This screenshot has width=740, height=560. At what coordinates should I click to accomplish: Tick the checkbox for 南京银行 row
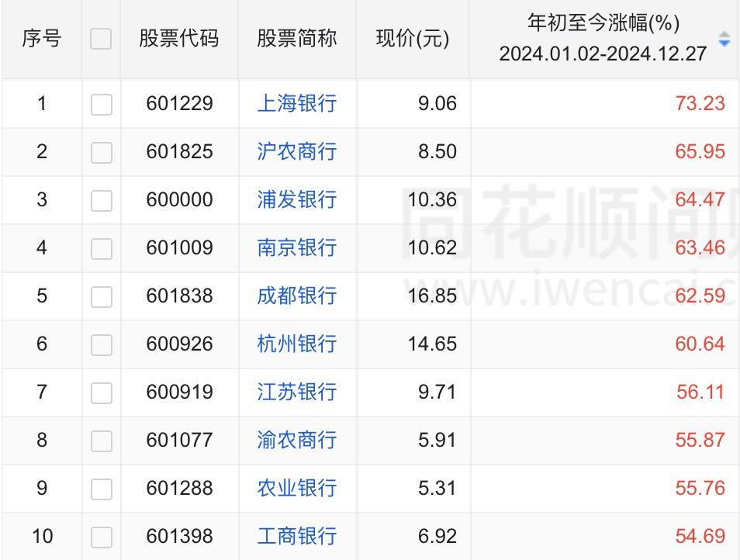tap(102, 249)
